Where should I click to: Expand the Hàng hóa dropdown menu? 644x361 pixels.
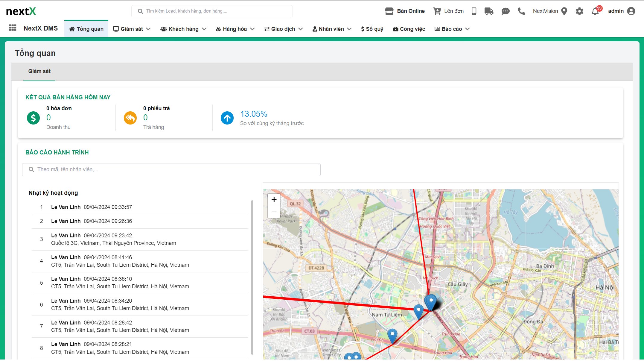pyautogui.click(x=235, y=29)
